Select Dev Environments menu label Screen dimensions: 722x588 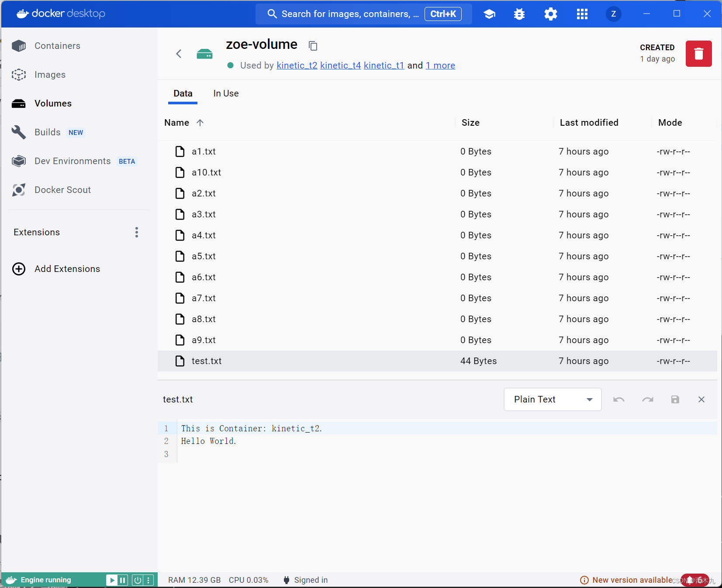[73, 161]
